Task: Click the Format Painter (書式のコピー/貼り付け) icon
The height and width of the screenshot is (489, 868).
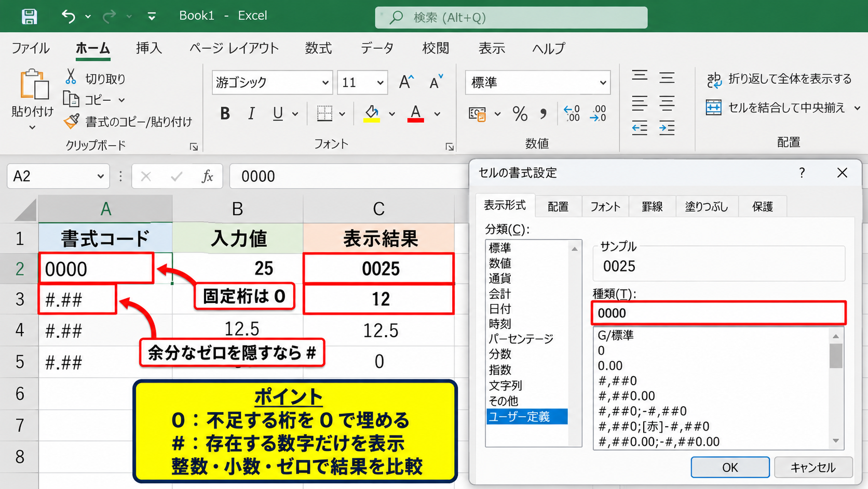Action: [72, 121]
